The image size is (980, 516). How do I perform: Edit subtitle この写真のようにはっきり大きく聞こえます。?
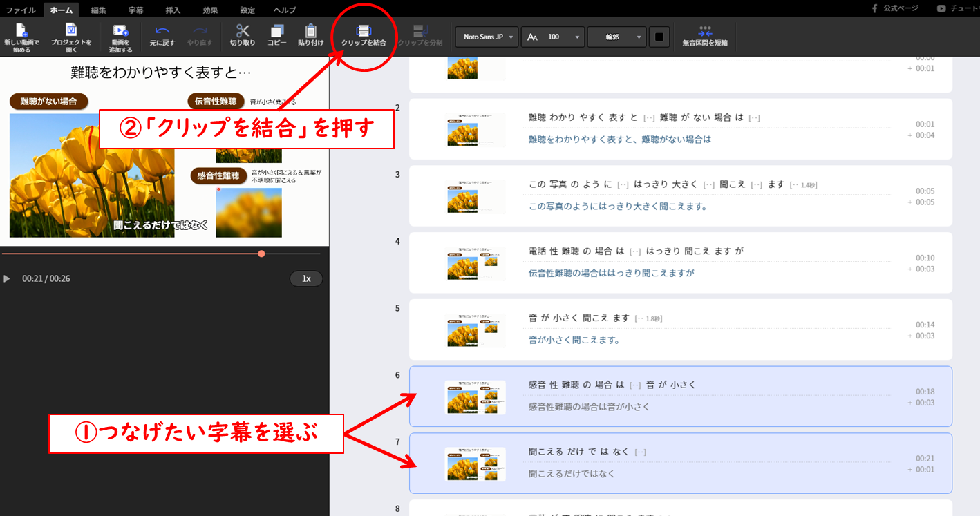coord(618,207)
